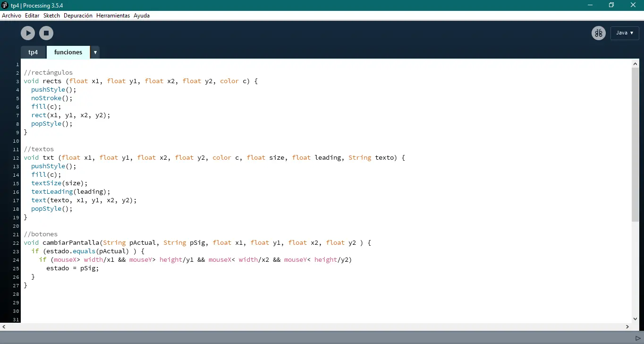This screenshot has width=644, height=344.
Task: Click the left arrow of the horizontal scrollbar
Action: [x=4, y=327]
